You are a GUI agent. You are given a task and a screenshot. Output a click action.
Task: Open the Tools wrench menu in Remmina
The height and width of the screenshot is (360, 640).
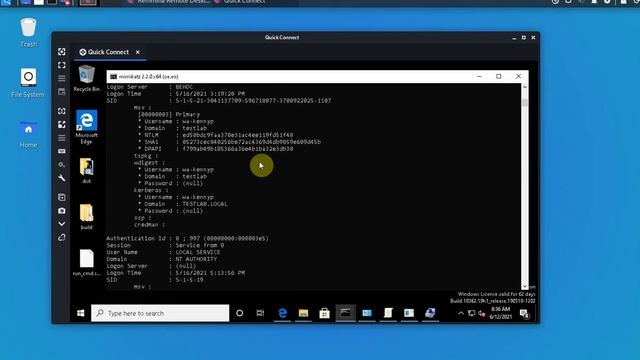pos(62,178)
